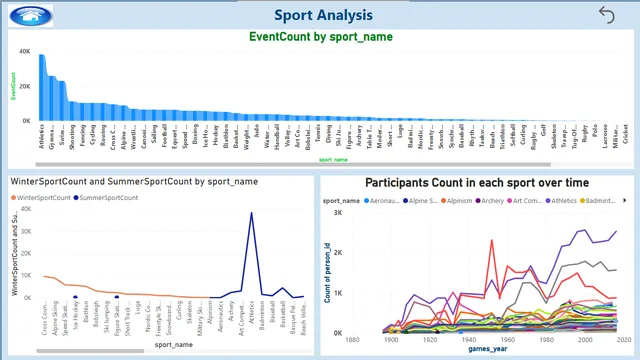The height and width of the screenshot is (360, 640).
Task: Select Art Competitions legend entry
Action: [x=524, y=201]
